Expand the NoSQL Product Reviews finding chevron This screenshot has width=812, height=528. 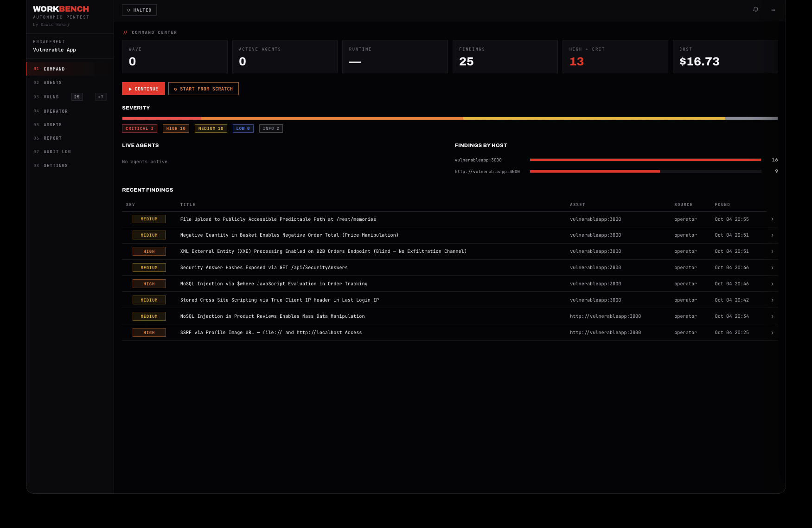(x=772, y=316)
